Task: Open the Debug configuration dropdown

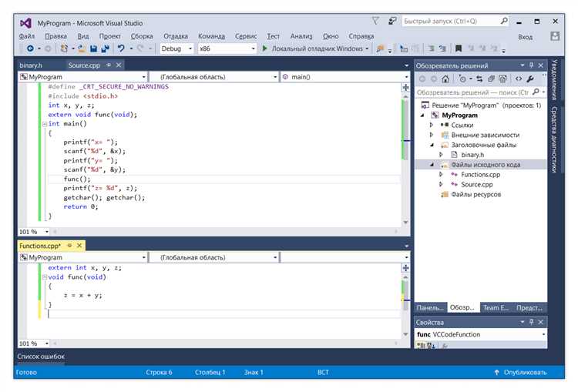Action: (x=176, y=49)
